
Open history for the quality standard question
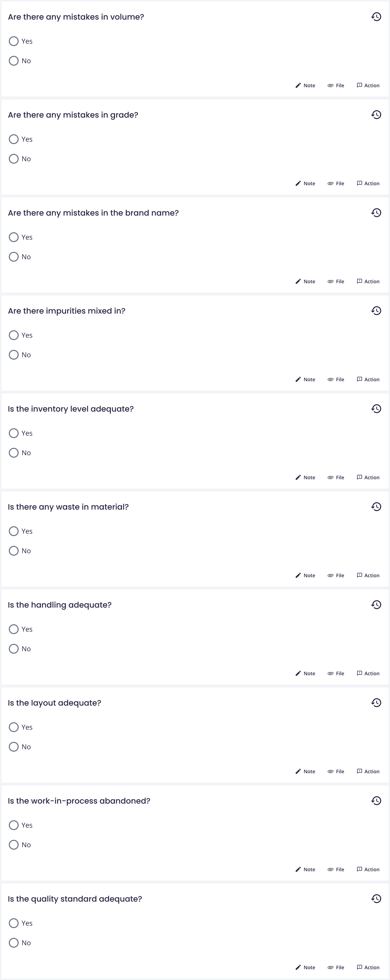(376, 899)
